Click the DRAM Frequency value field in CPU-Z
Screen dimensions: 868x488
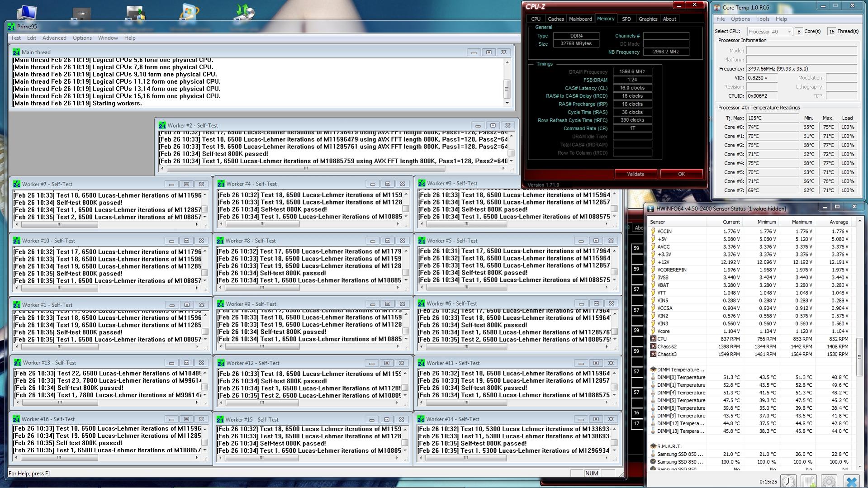632,71
